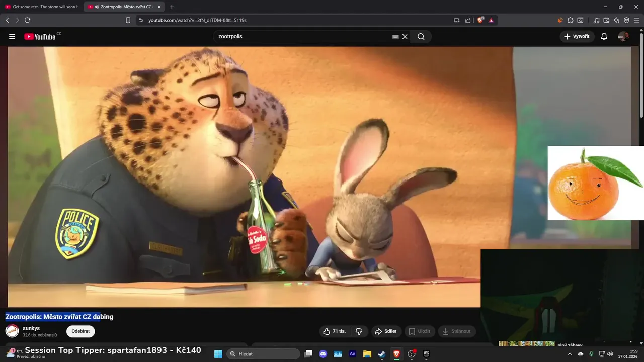The width and height of the screenshot is (644, 362).
Task: Open the orange extension icon in toolbar
Action: click(560, 20)
